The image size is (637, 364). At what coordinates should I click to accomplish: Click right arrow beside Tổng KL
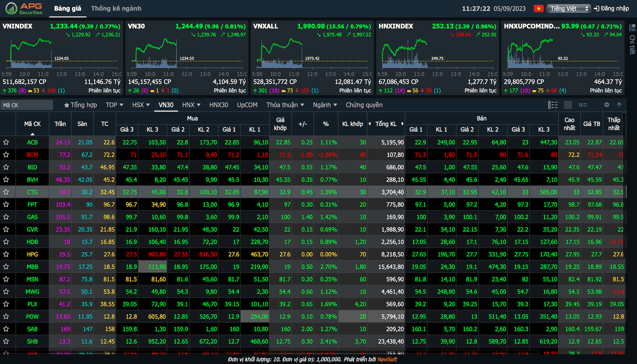[402, 124]
